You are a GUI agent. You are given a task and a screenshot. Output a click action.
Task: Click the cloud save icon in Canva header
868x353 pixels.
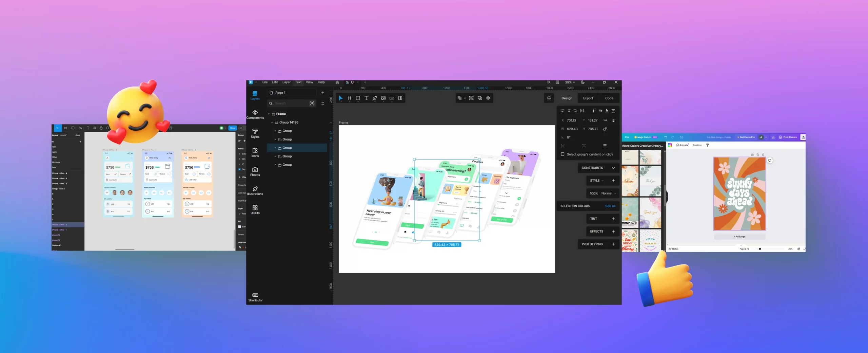pyautogui.click(x=682, y=137)
